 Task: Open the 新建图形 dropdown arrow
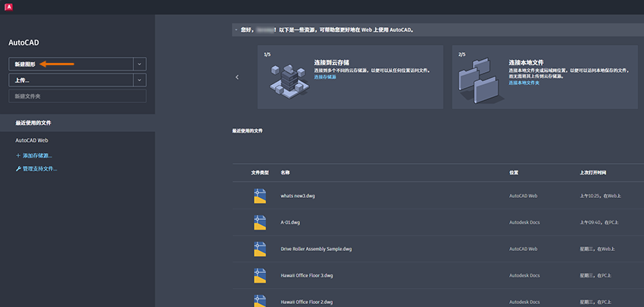point(140,64)
